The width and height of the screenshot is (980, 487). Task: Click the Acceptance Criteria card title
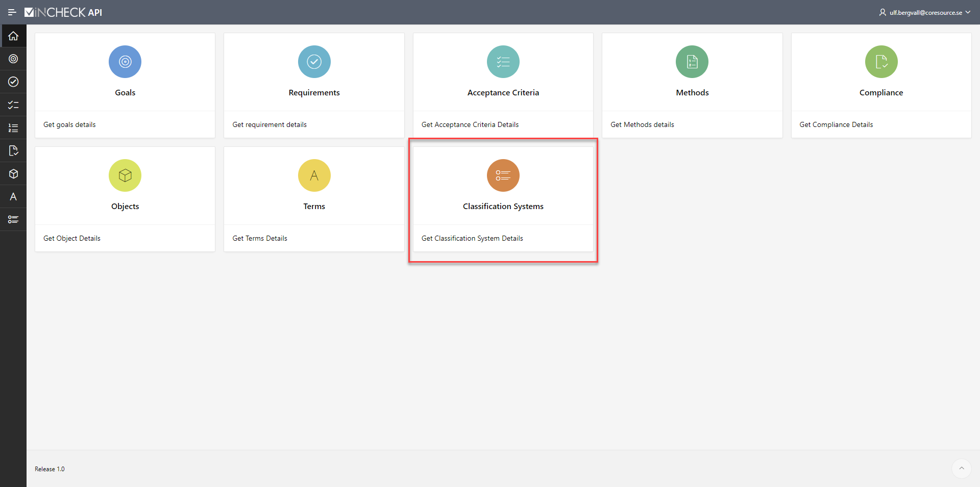503,92
